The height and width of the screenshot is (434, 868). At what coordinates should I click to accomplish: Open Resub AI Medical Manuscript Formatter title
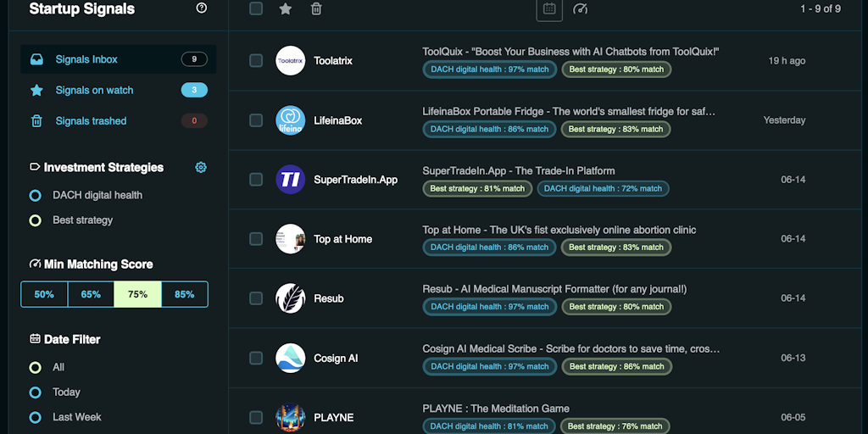pos(554,289)
